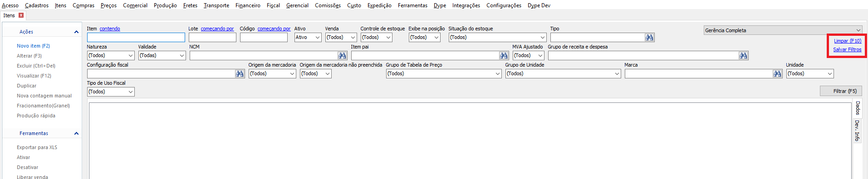Click Novo item (F2) action

(x=34, y=46)
